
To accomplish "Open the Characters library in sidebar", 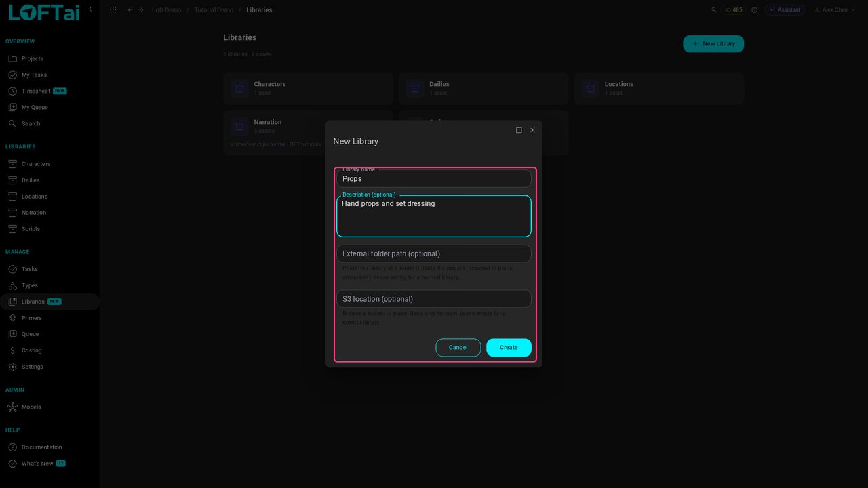I will point(50,164).
